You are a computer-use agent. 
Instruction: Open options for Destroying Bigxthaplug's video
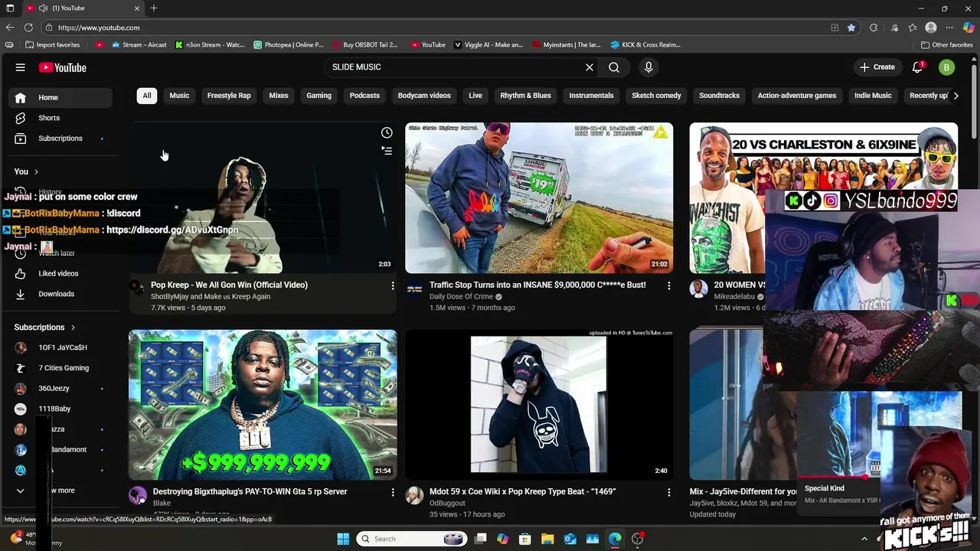(x=393, y=492)
